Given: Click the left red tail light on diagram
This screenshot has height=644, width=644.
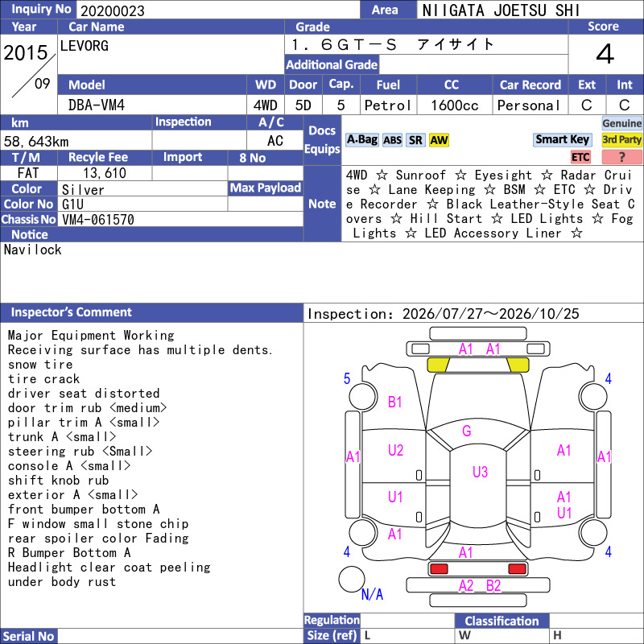Looking at the screenshot, I should pos(439,569).
